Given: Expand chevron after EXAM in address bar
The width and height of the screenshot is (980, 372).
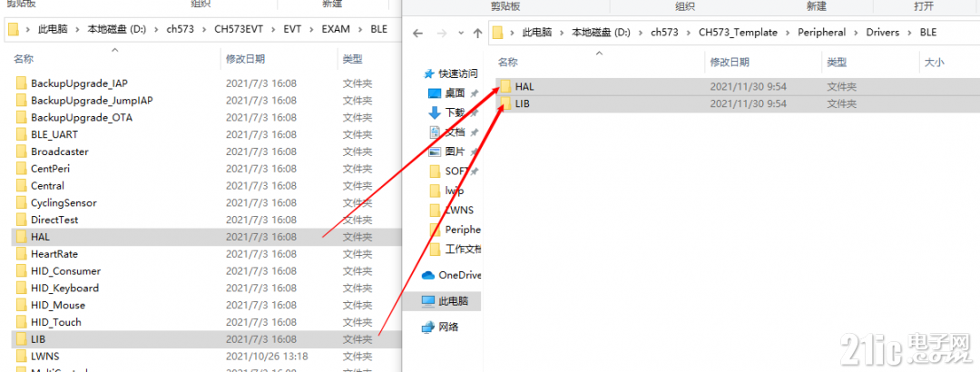Looking at the screenshot, I should click(359, 29).
